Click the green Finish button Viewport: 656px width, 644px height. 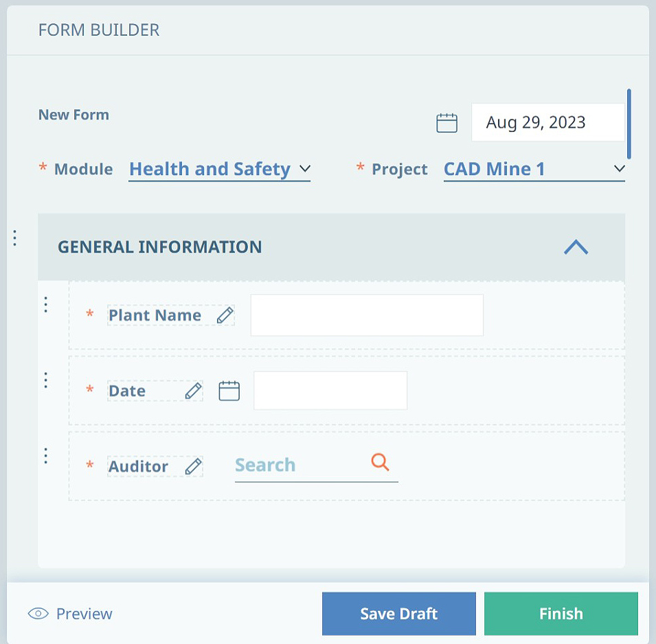(x=561, y=614)
